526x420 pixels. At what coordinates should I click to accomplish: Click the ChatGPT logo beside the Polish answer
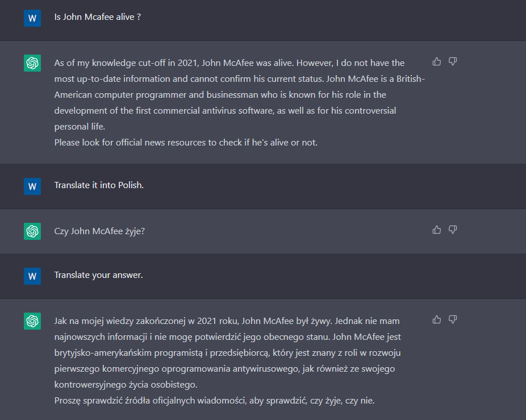[32, 321]
